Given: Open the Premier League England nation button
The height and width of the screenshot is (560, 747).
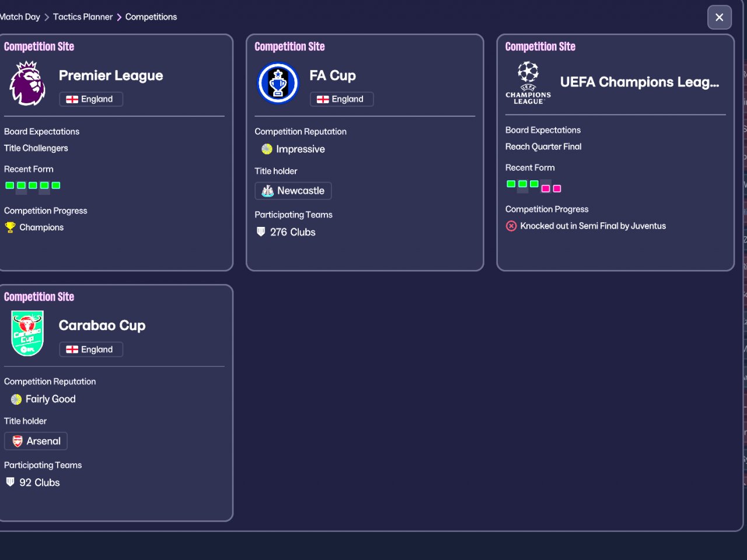Looking at the screenshot, I should coord(91,99).
